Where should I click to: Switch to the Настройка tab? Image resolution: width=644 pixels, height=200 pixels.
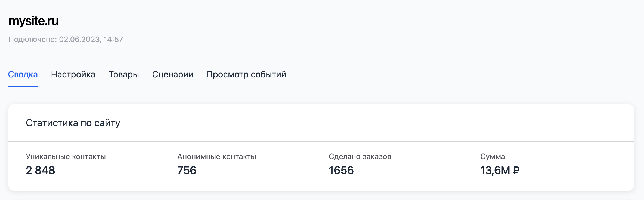(73, 74)
